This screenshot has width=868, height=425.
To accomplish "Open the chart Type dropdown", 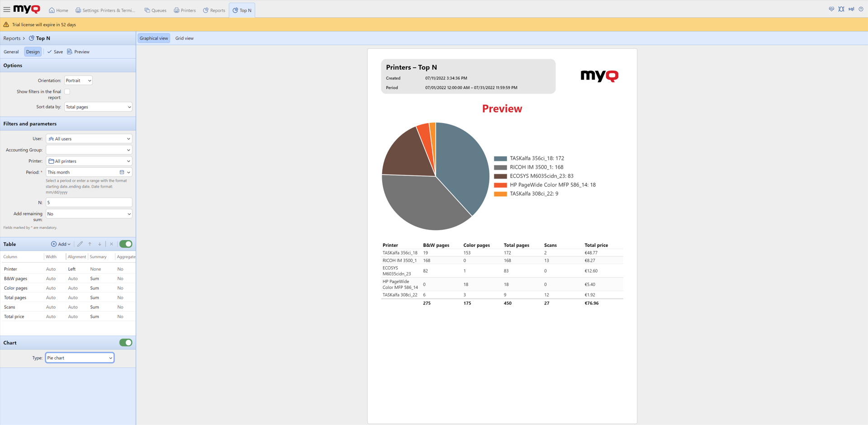I will tap(80, 358).
